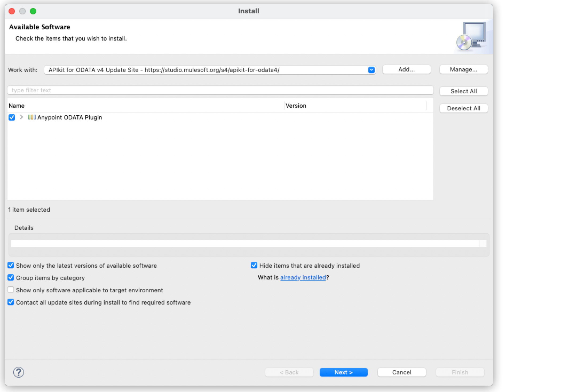Click the dropdown chevron on Work with field
The image size is (577, 392).
tap(371, 70)
